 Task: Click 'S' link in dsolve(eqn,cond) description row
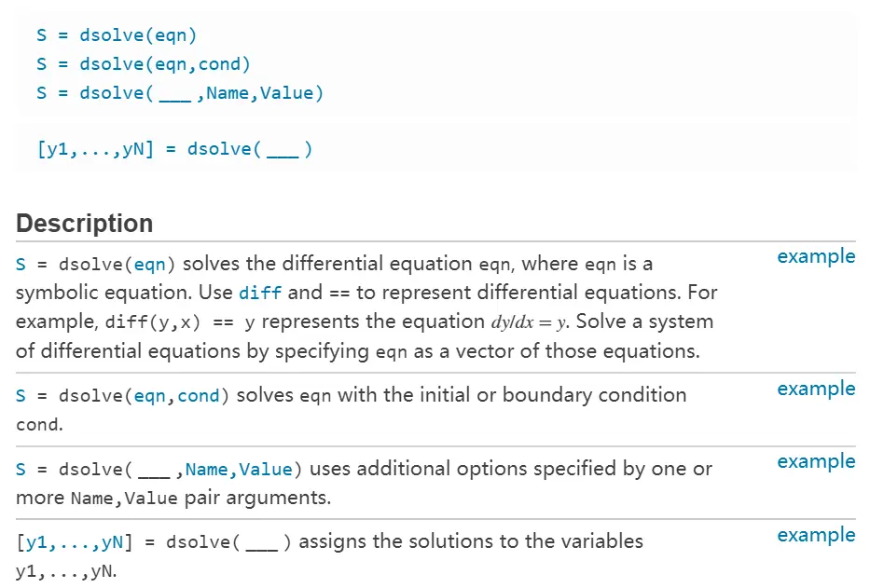[x=21, y=396]
